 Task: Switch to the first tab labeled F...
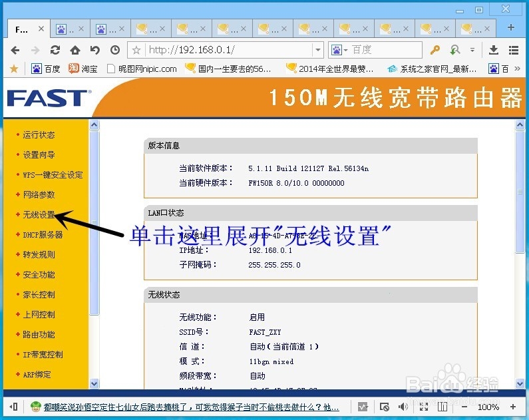click(x=21, y=30)
